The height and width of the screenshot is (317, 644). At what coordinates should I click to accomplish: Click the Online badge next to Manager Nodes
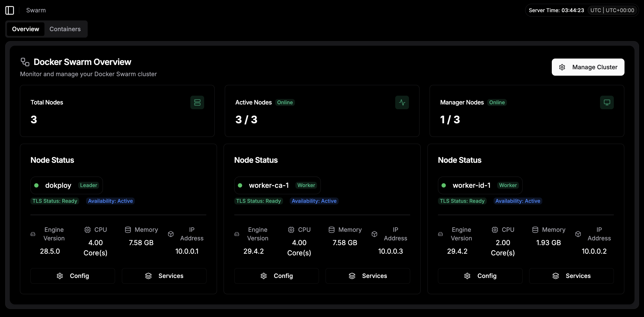(x=497, y=102)
